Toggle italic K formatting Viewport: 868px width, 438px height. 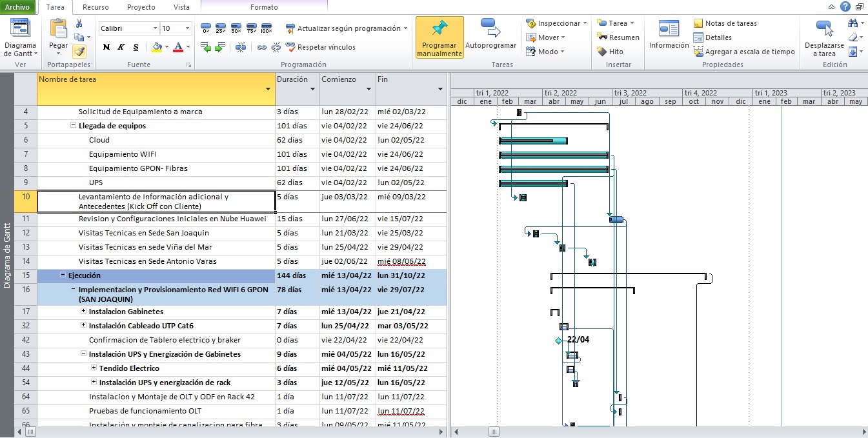point(121,47)
